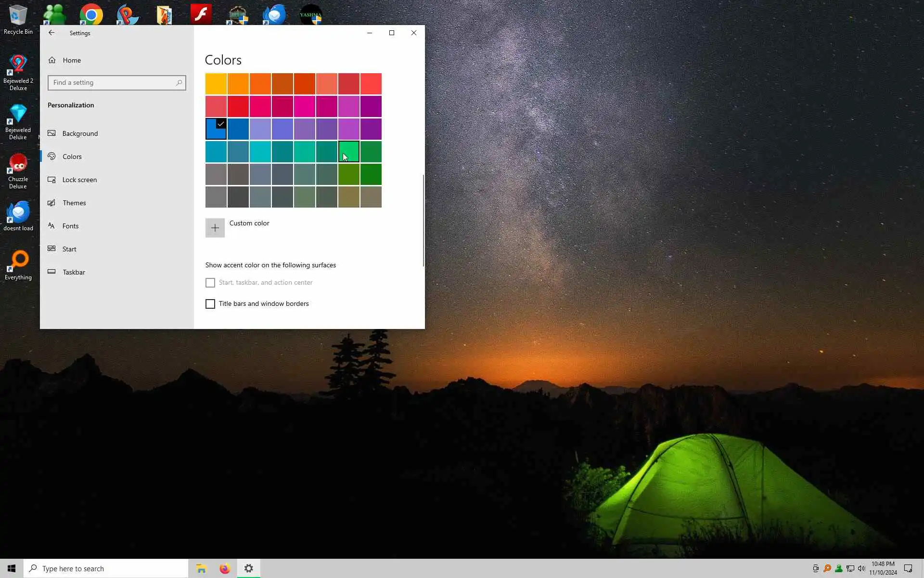Go to Lock screen settings

pos(79,180)
